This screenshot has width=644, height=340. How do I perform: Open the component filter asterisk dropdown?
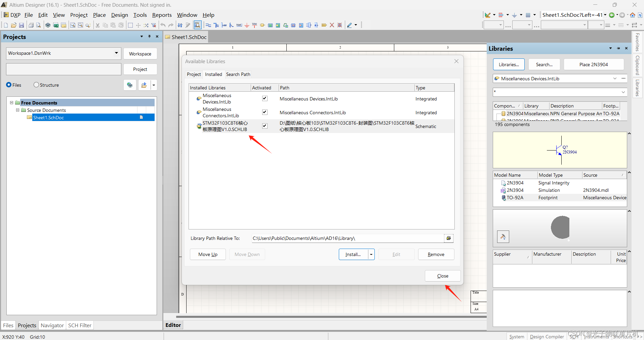tap(623, 92)
